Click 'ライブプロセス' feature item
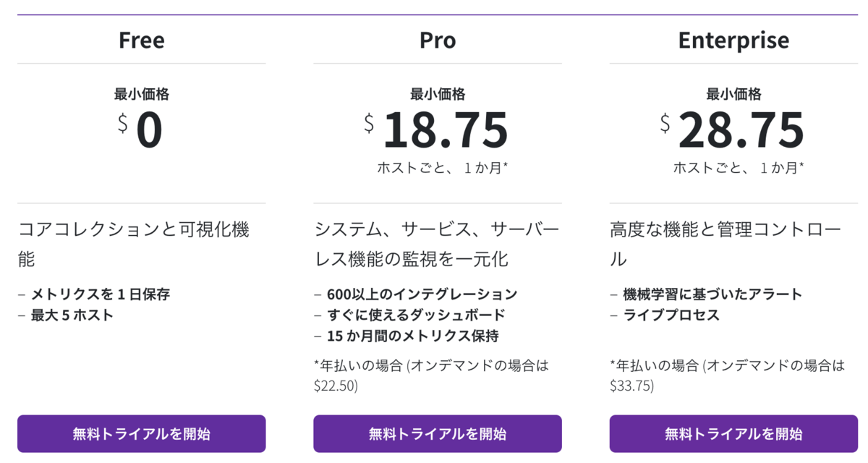 (665, 315)
